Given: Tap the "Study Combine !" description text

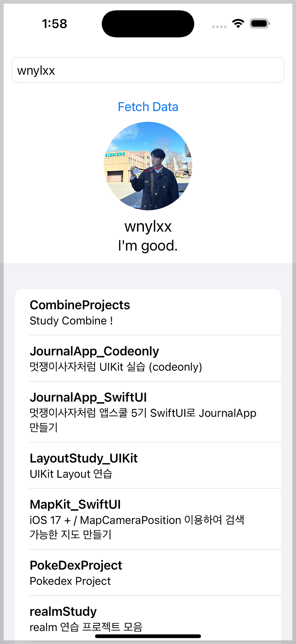Looking at the screenshot, I should tap(71, 321).
